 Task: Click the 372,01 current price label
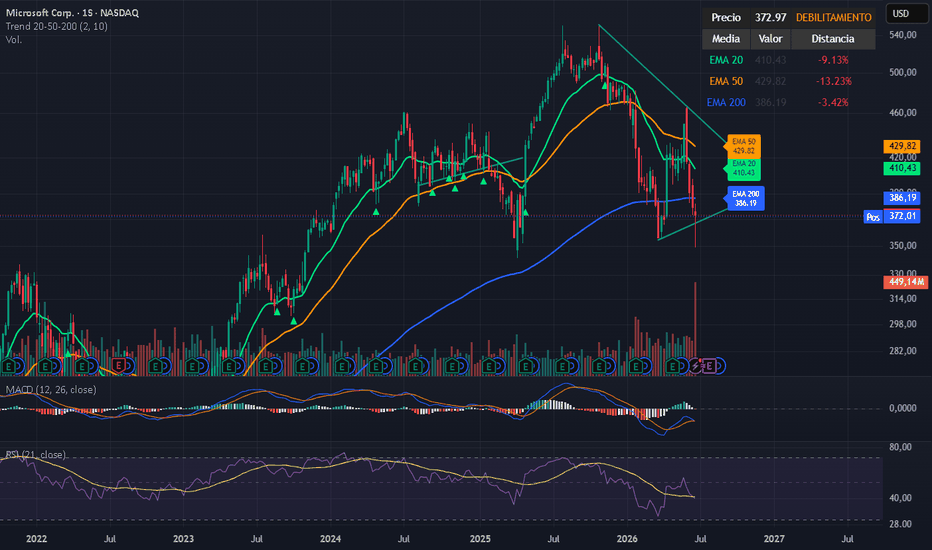[902, 216]
